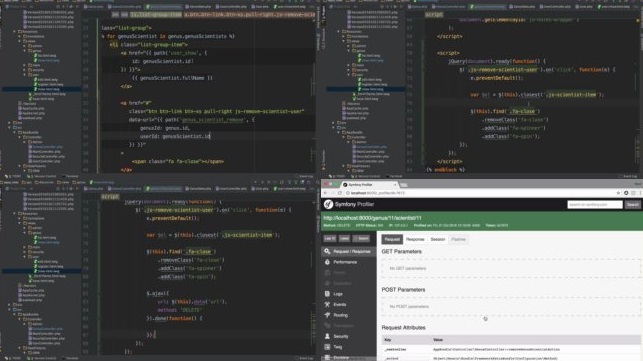The image size is (643, 361).
Task: Focus the search on symfony.com field
Action: coord(595,204)
